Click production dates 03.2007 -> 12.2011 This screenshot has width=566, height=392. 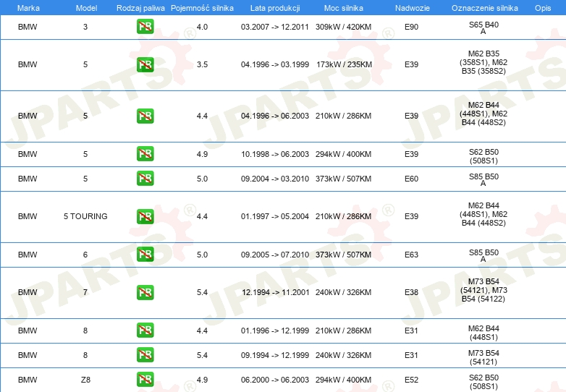275,27
